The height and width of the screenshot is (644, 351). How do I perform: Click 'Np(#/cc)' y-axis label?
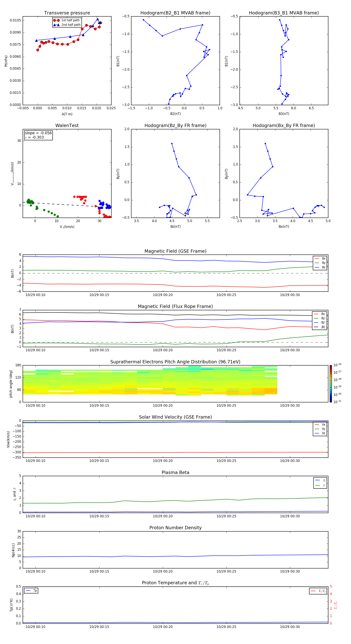tap(13, 550)
